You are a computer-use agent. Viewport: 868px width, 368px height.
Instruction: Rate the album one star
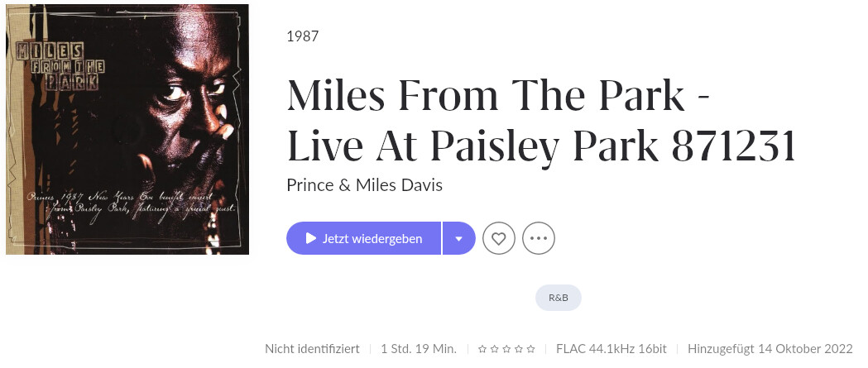coord(482,349)
